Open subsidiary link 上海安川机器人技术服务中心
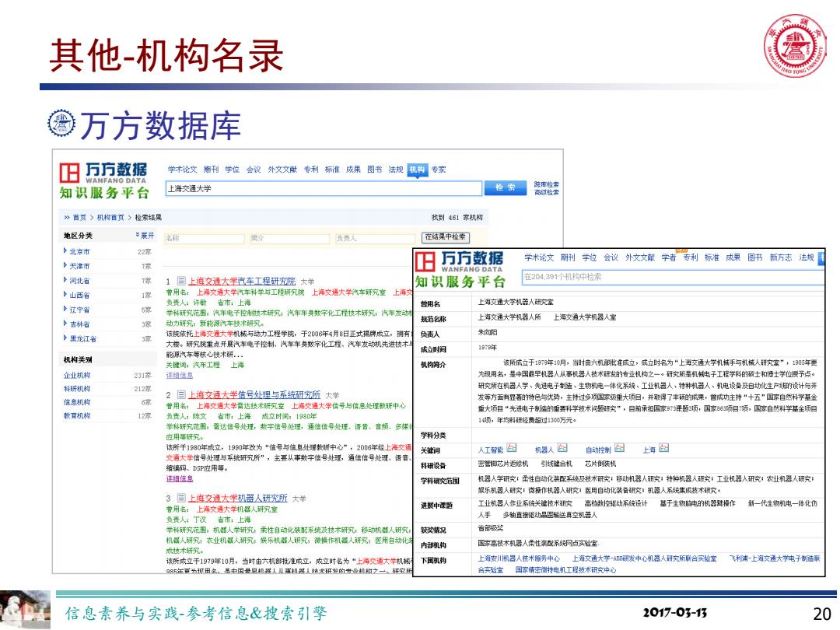The height and width of the screenshot is (630, 840). click(x=519, y=558)
